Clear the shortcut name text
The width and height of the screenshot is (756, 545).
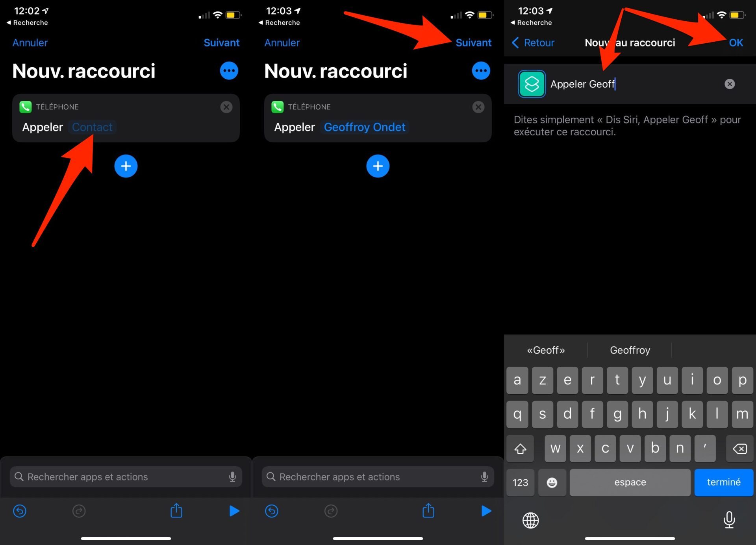click(x=730, y=84)
